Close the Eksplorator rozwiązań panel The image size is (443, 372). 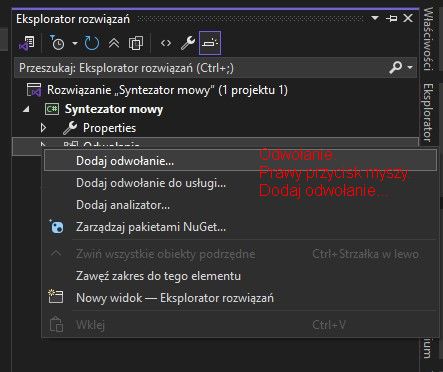(x=408, y=18)
